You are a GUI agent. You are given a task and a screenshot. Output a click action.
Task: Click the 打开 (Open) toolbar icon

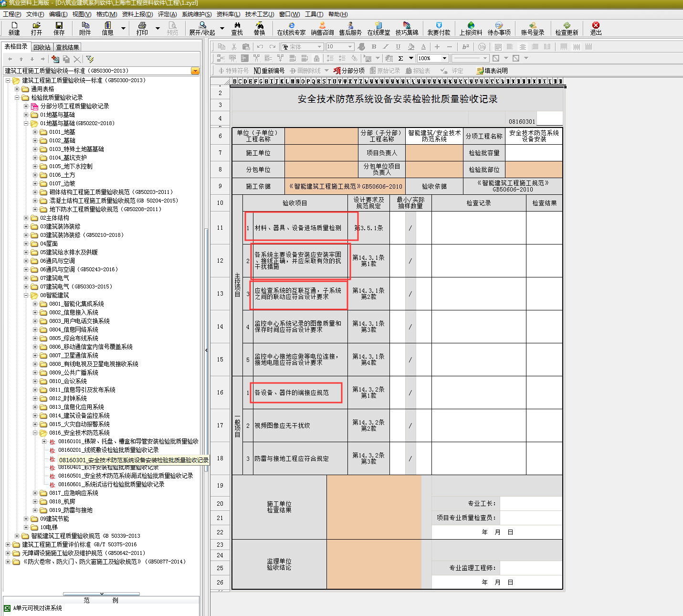click(x=36, y=28)
